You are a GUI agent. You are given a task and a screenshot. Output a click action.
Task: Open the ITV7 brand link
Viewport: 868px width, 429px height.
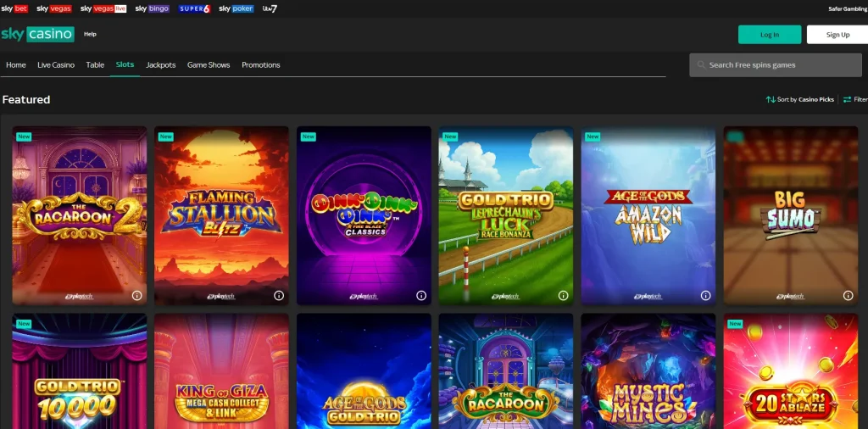270,8
